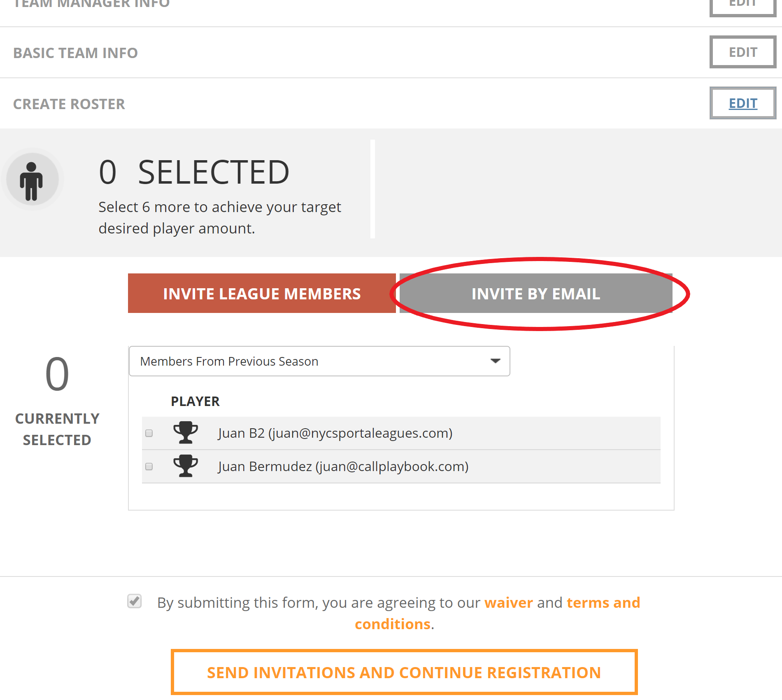Screen dimensions: 782x700
Task: Click the dropdown arrow on the member filter
Action: point(496,361)
